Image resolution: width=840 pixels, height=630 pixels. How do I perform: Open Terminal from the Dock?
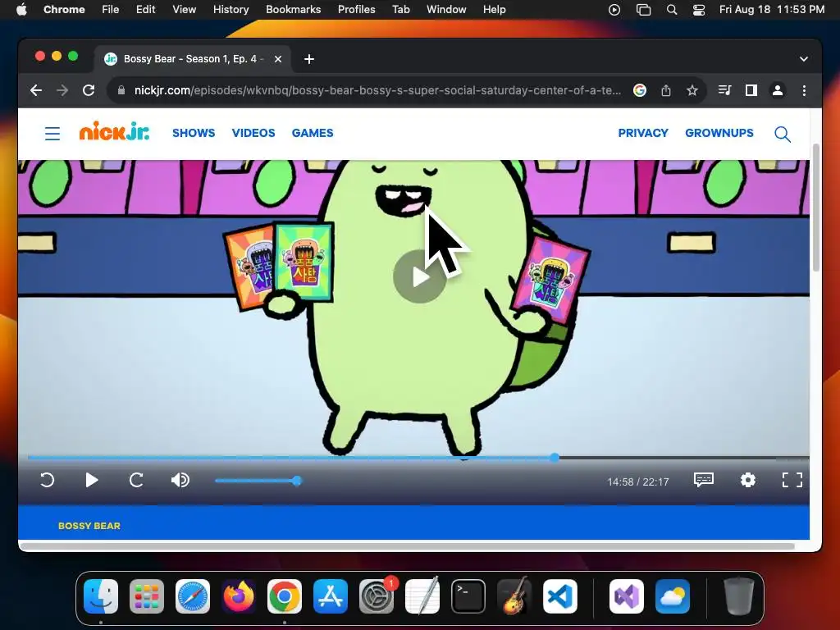tap(468, 596)
